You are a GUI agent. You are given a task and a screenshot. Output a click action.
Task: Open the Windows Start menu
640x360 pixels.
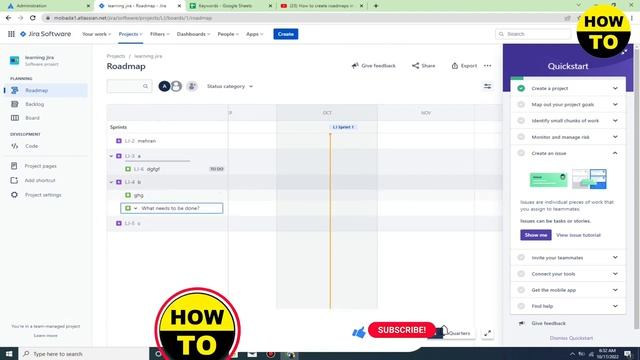coord(9,354)
